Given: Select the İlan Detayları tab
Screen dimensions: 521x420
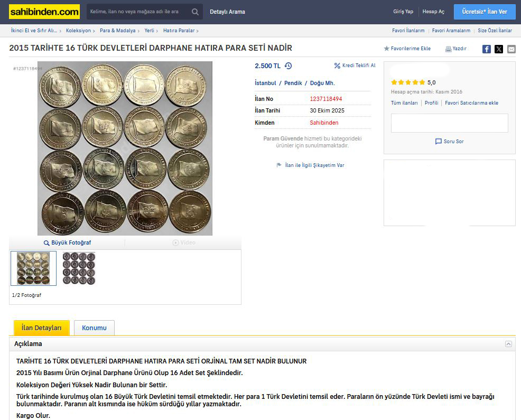Looking at the screenshot, I should 42,328.
